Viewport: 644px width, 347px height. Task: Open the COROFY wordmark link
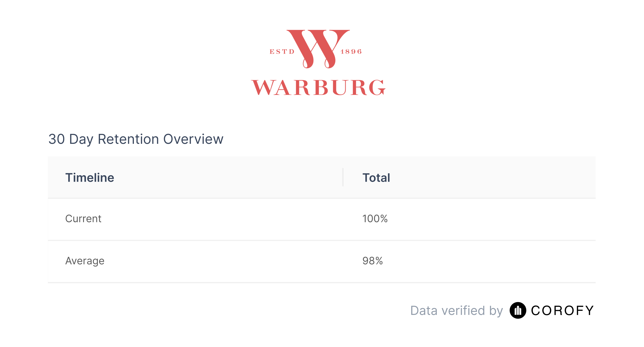point(562,310)
